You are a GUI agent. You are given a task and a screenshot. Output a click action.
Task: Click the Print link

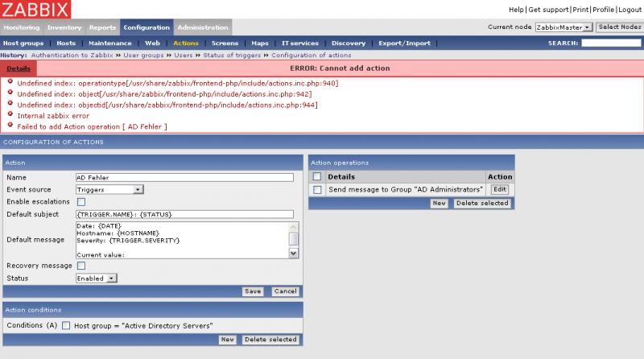pos(580,10)
